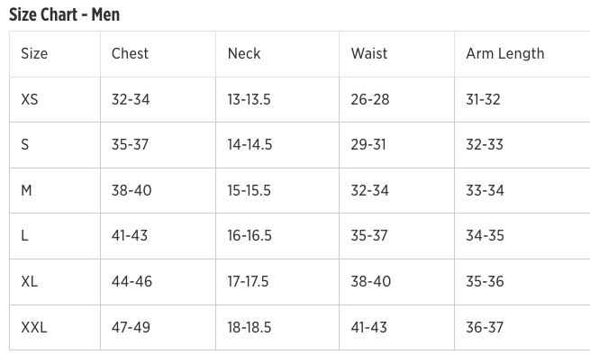This screenshot has height=364, width=590.
Task: Select the XS size row label
Action: [x=30, y=99]
